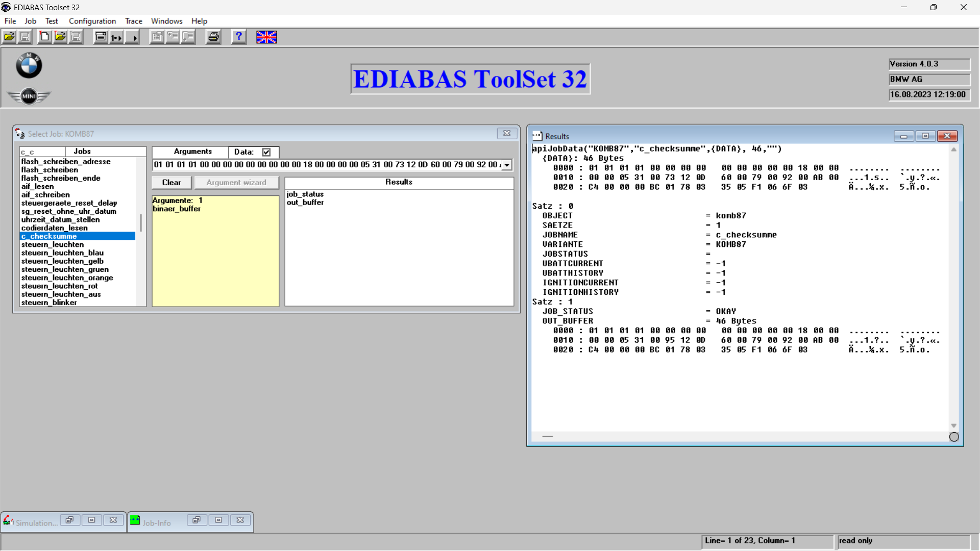Click the Clear button
The width and height of the screenshot is (980, 551).
171,183
